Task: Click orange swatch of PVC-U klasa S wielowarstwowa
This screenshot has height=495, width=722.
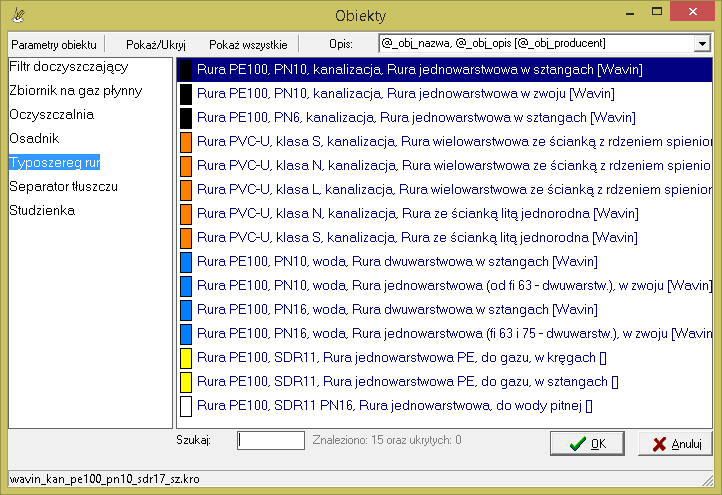Action: (x=186, y=142)
